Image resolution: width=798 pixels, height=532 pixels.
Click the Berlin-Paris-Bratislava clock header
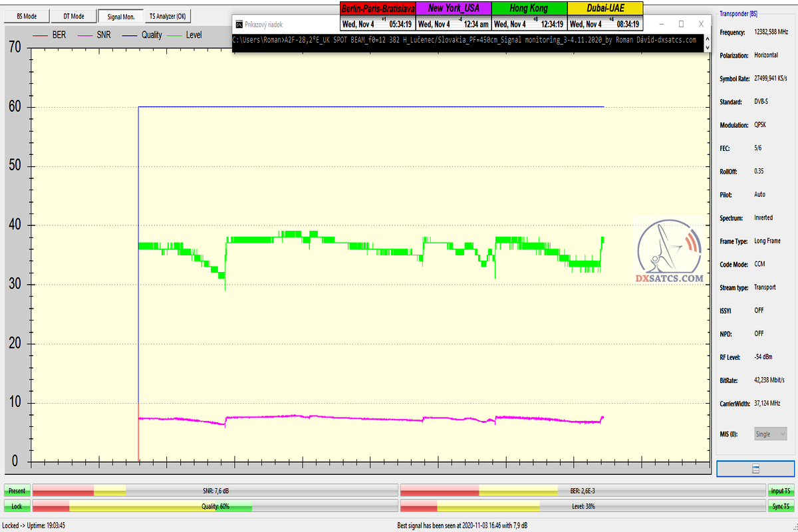(x=377, y=9)
